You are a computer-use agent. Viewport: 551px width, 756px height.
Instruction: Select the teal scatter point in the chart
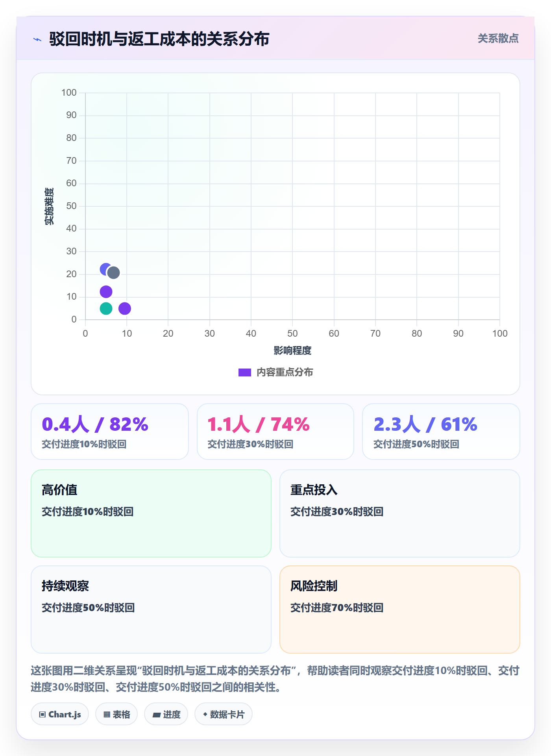coord(106,308)
